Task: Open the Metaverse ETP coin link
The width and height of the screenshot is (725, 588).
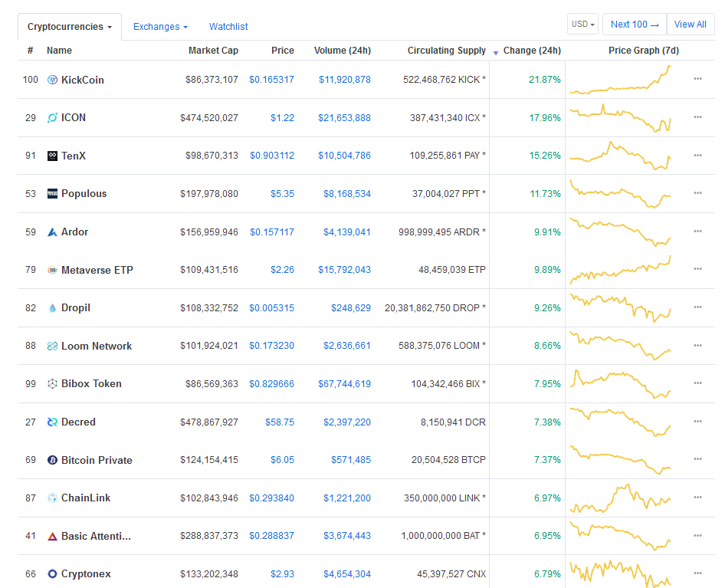Action: (x=97, y=270)
